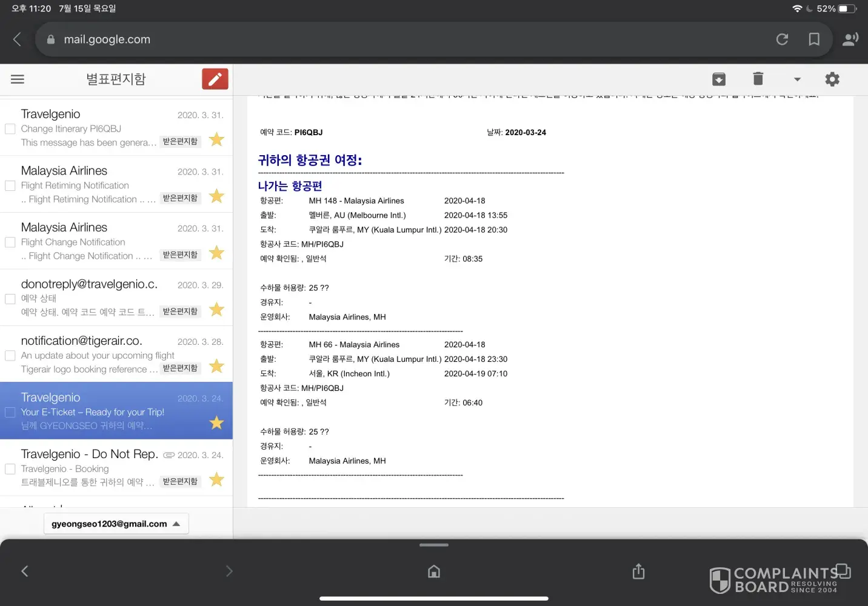The image size is (868, 606).
Task: Check the donotreply@travelgenio email checkbox
Action: pyautogui.click(x=10, y=299)
